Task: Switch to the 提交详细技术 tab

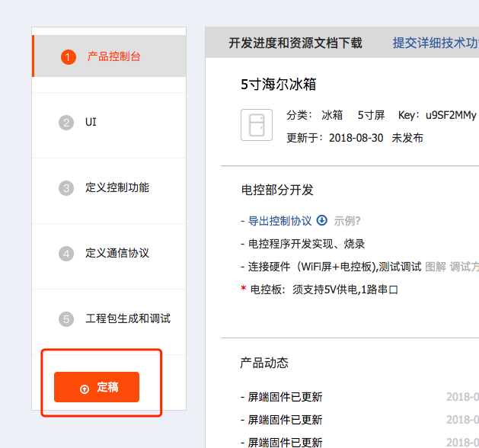Action: coord(435,43)
